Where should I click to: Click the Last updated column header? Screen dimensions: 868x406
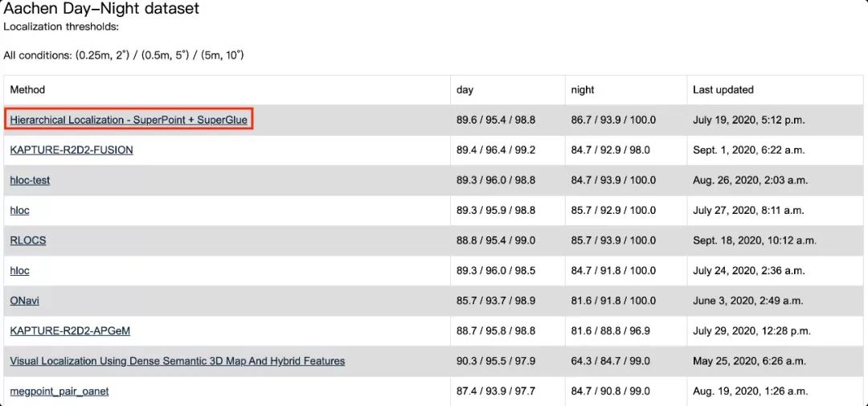click(723, 90)
